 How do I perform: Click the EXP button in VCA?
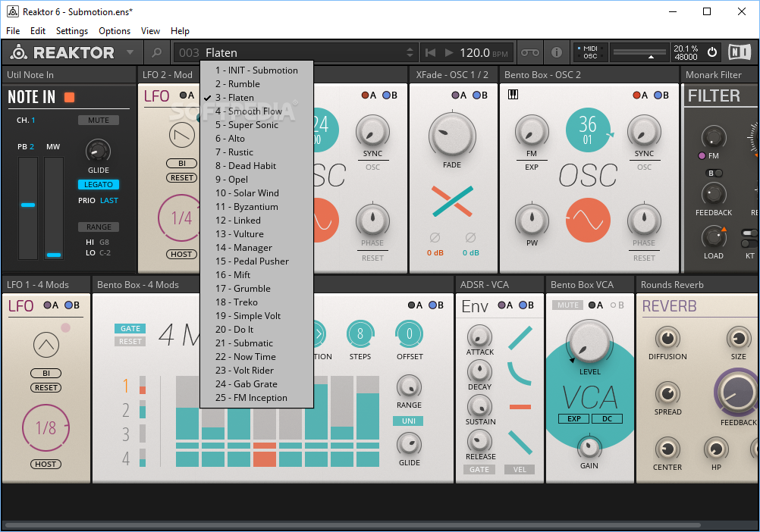click(574, 419)
